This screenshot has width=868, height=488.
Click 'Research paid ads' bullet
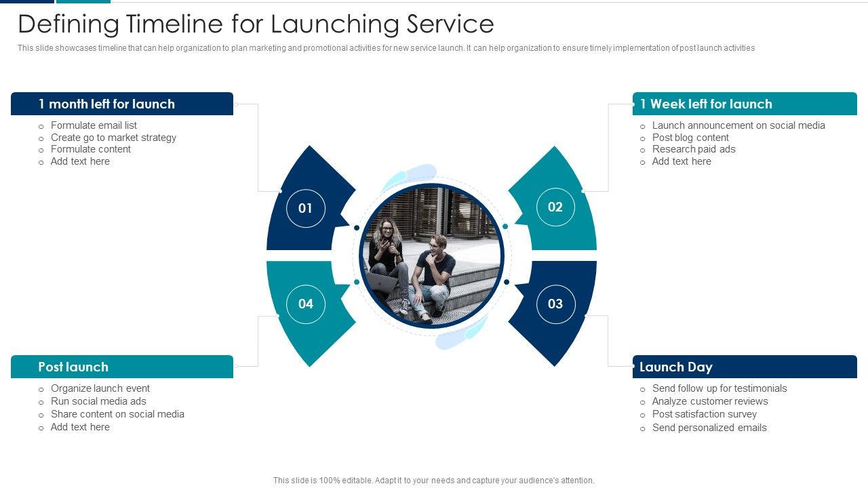(x=694, y=149)
